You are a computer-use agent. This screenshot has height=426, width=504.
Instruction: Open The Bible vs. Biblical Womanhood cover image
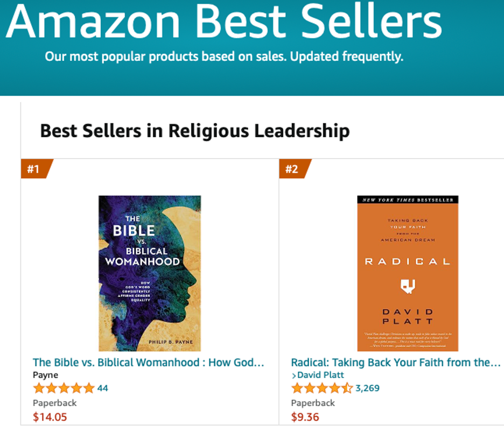(150, 273)
